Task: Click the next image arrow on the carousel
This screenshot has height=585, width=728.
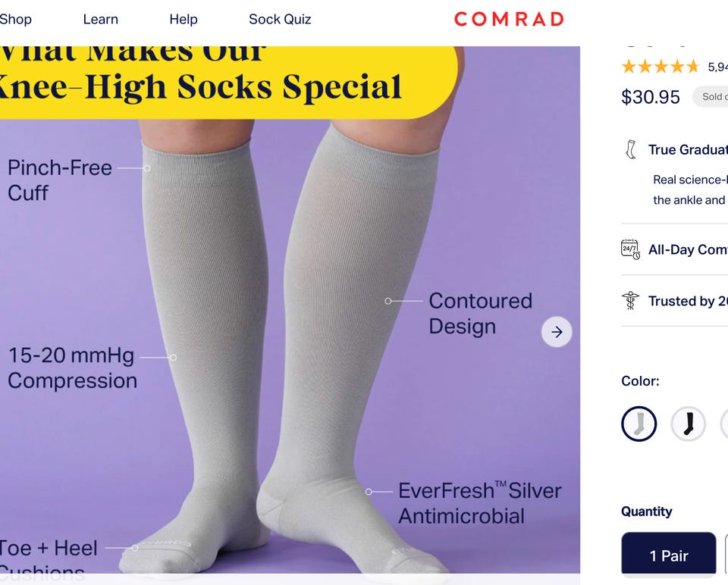Action: [x=557, y=332]
